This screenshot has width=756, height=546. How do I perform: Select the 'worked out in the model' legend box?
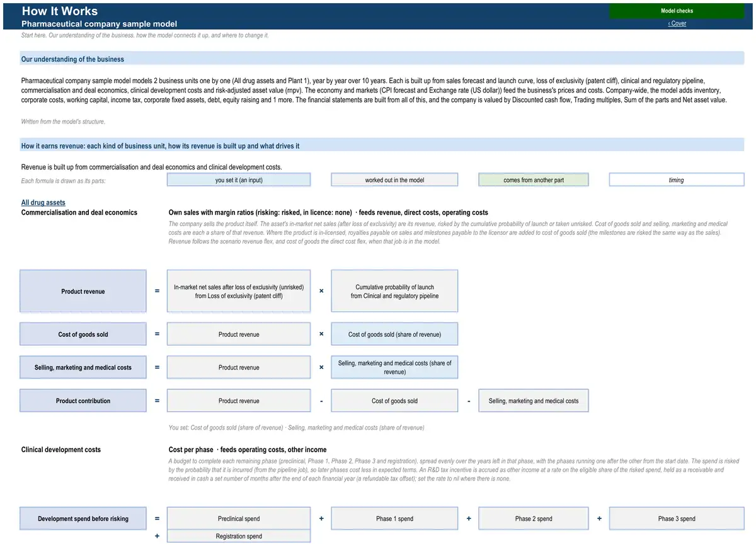coord(394,180)
